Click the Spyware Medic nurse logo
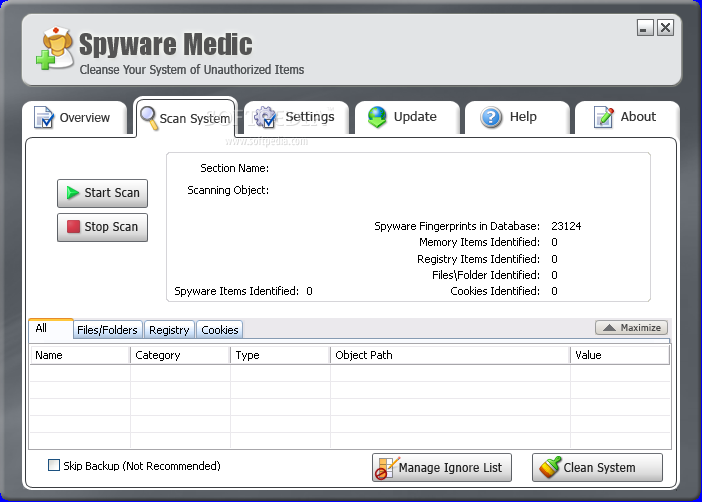702x502 pixels. [x=55, y=48]
